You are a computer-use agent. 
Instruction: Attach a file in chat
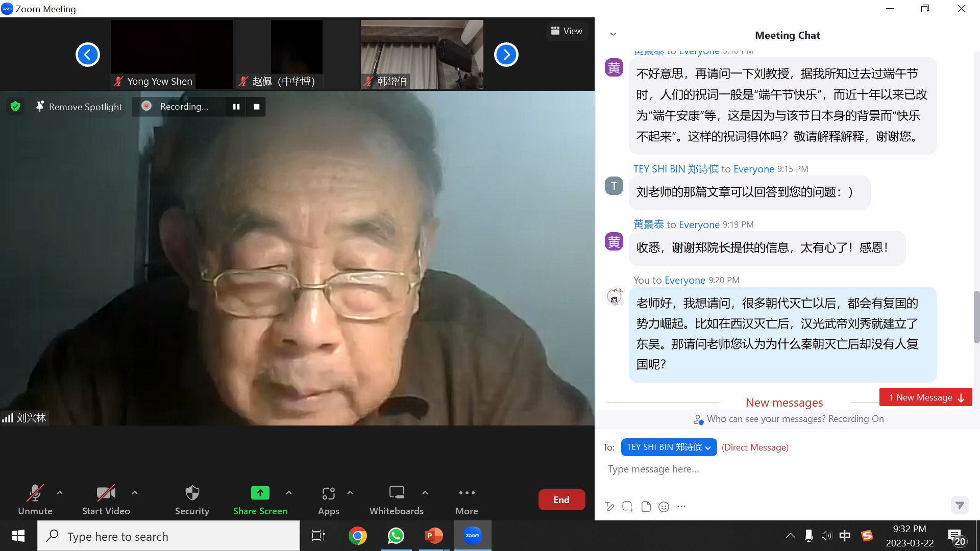(646, 507)
